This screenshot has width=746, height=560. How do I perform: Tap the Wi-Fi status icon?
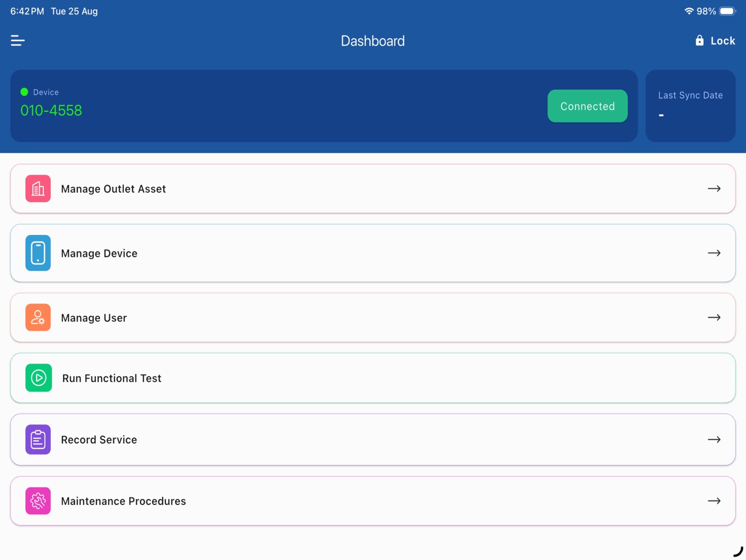pos(689,11)
